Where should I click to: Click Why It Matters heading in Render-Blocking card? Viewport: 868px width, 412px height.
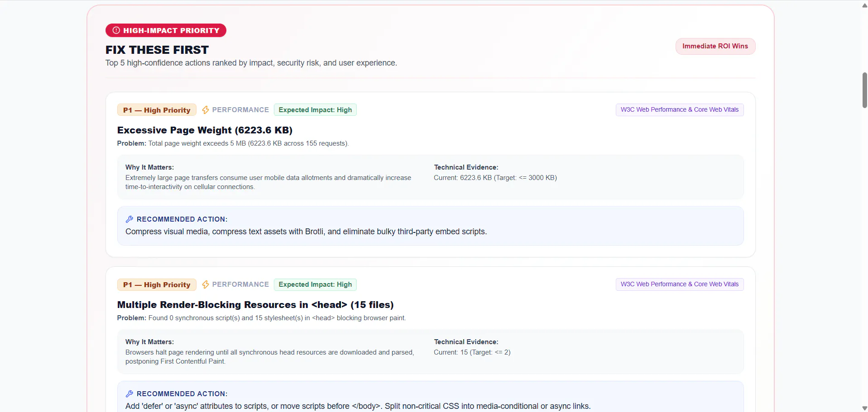149,342
